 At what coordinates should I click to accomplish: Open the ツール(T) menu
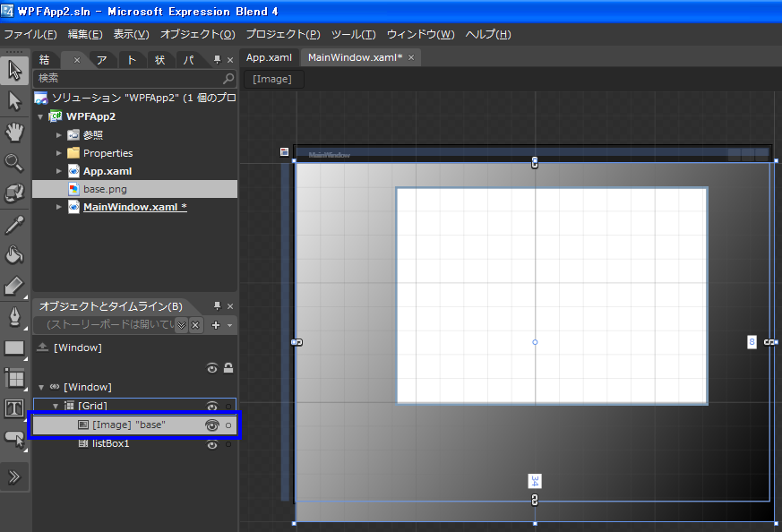[354, 34]
